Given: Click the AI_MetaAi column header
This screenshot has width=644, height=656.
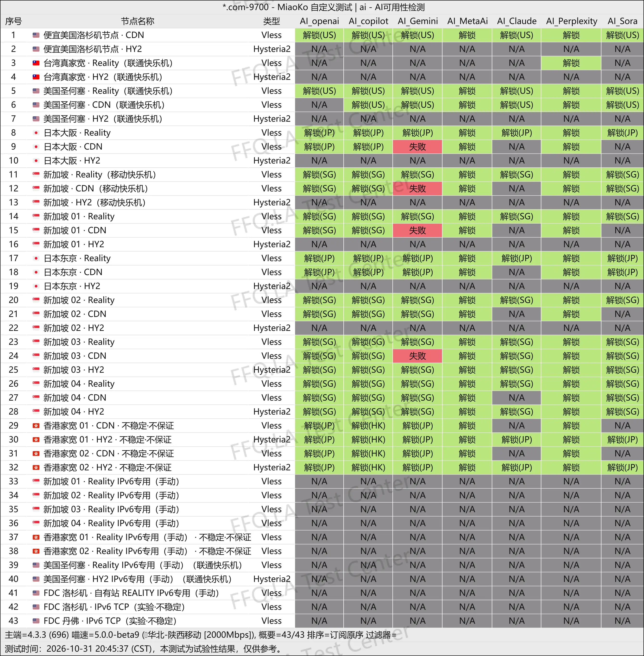Looking at the screenshot, I should [x=467, y=21].
